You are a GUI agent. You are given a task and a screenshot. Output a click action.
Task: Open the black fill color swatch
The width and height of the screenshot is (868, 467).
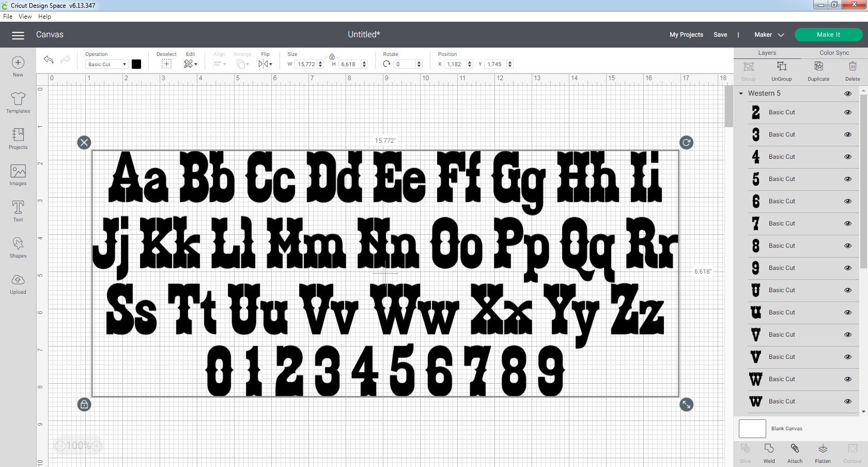click(136, 64)
